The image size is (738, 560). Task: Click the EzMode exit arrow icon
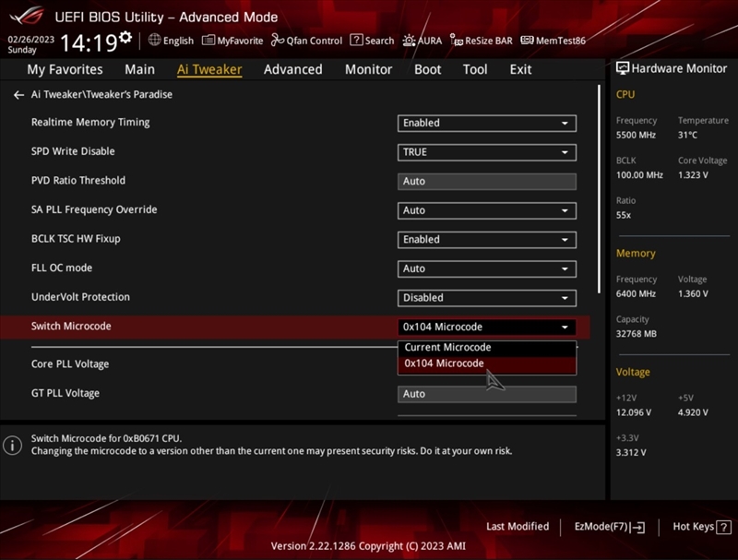(638, 528)
